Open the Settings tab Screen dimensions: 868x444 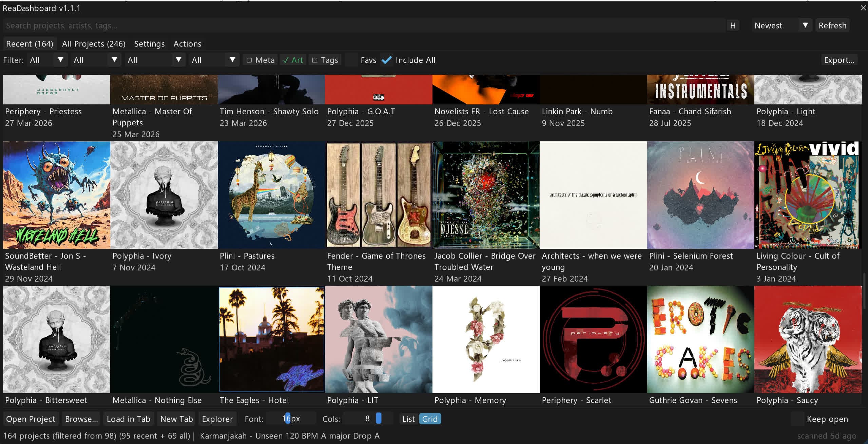[x=149, y=44]
